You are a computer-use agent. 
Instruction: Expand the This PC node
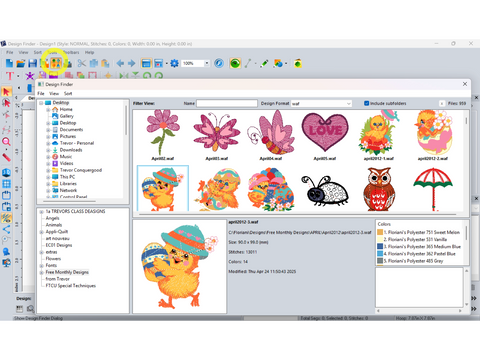48,177
